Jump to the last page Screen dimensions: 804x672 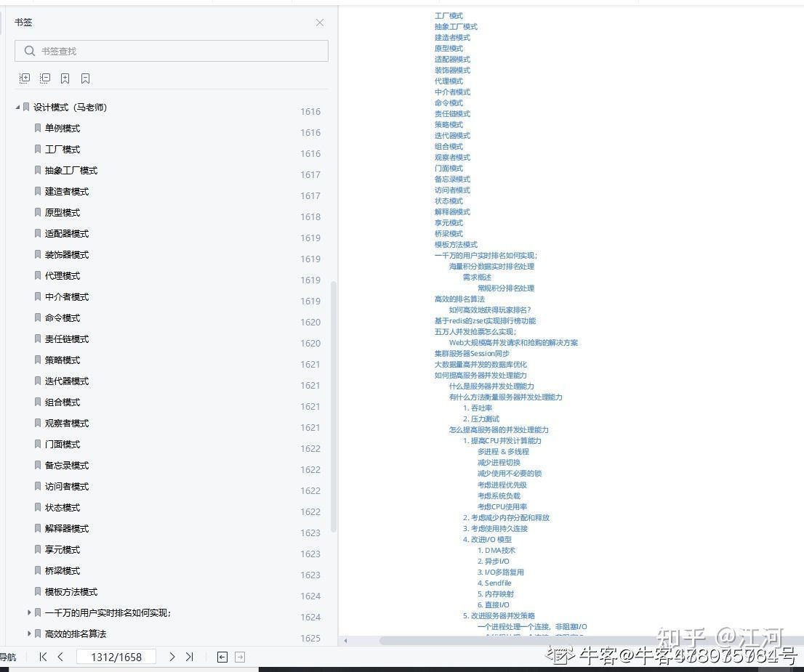point(190,657)
